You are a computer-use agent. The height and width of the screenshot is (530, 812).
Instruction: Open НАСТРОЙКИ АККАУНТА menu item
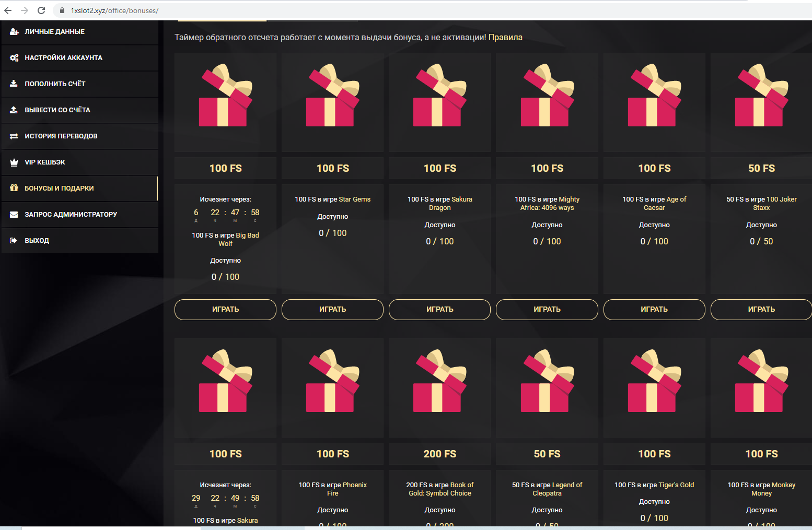[79, 58]
